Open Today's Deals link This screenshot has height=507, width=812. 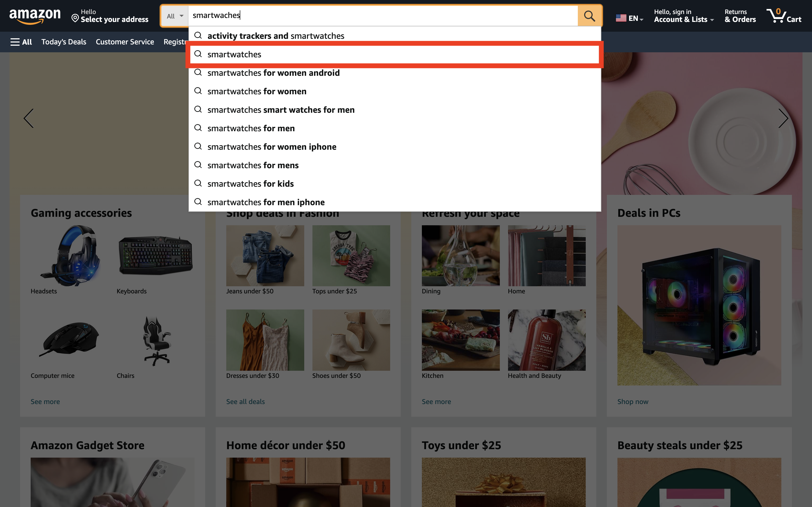click(64, 42)
